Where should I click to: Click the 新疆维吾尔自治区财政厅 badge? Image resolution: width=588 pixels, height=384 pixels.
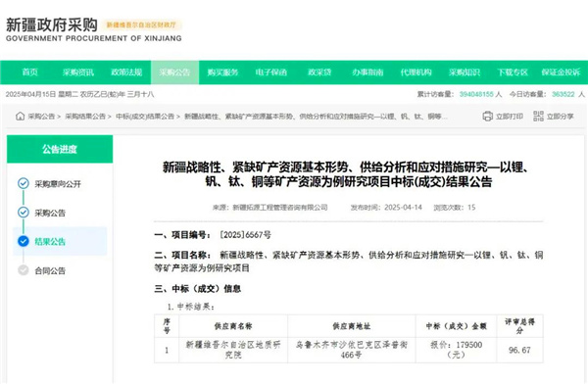click(141, 24)
